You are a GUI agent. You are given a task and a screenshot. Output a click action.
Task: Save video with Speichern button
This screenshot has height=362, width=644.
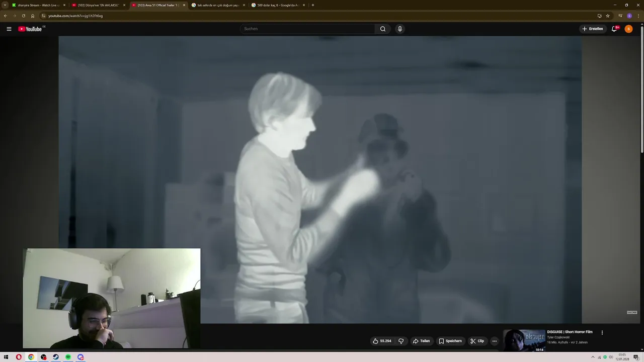click(x=450, y=341)
